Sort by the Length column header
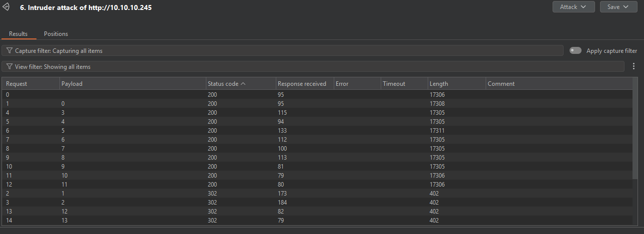 (x=457, y=84)
